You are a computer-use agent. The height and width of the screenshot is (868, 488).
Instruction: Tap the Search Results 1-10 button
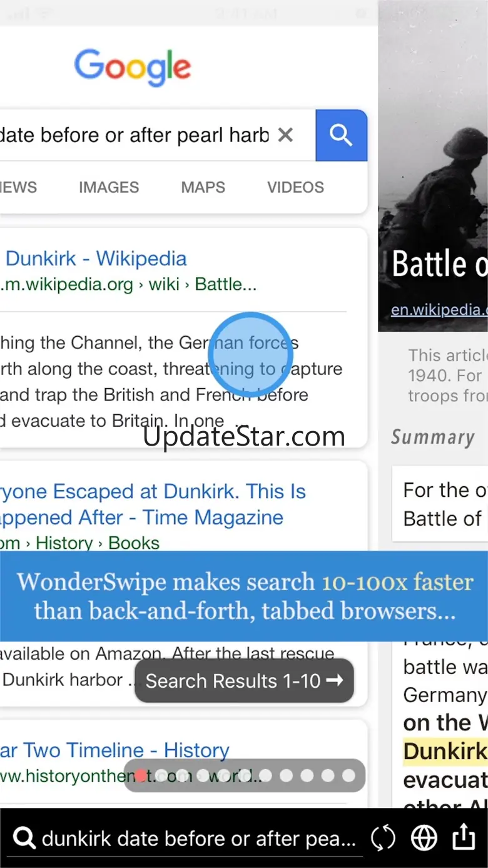[245, 681]
